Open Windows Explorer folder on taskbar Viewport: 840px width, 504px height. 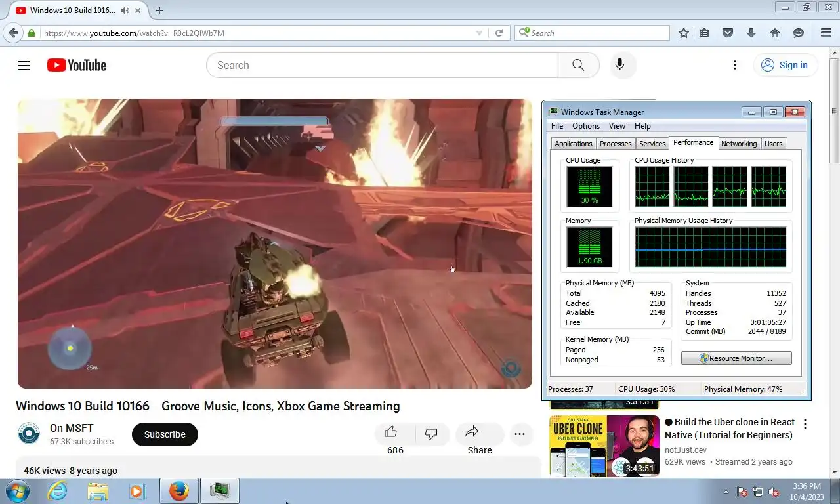98,491
